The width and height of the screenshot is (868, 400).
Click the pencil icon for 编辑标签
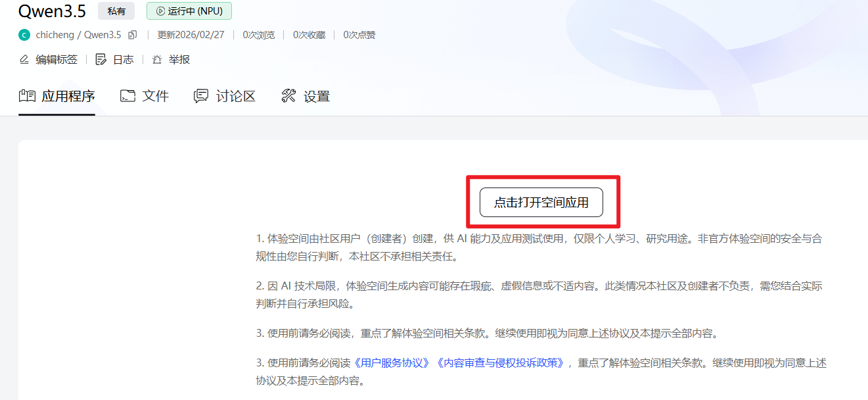24,59
